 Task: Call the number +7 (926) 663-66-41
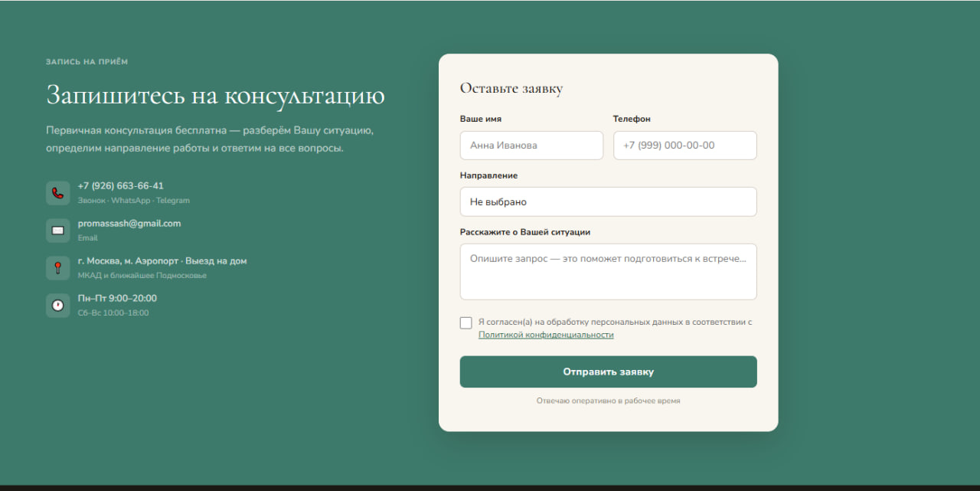[120, 186]
